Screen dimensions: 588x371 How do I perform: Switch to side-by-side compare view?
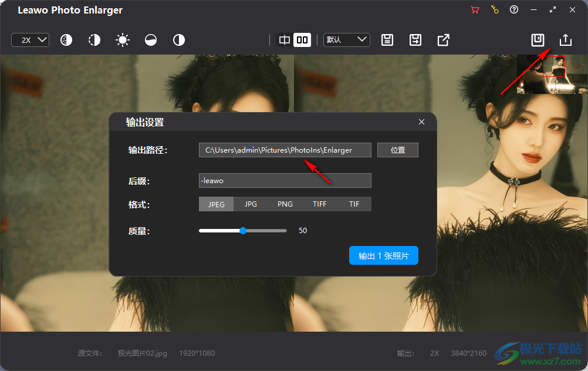[302, 40]
